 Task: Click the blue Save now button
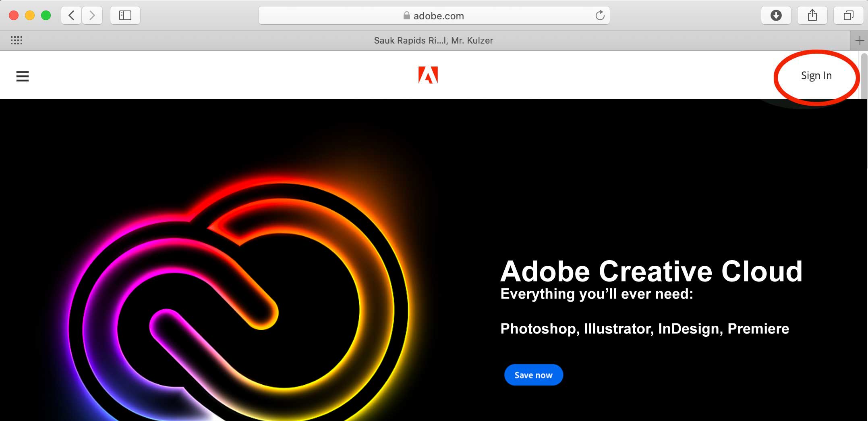pyautogui.click(x=533, y=375)
